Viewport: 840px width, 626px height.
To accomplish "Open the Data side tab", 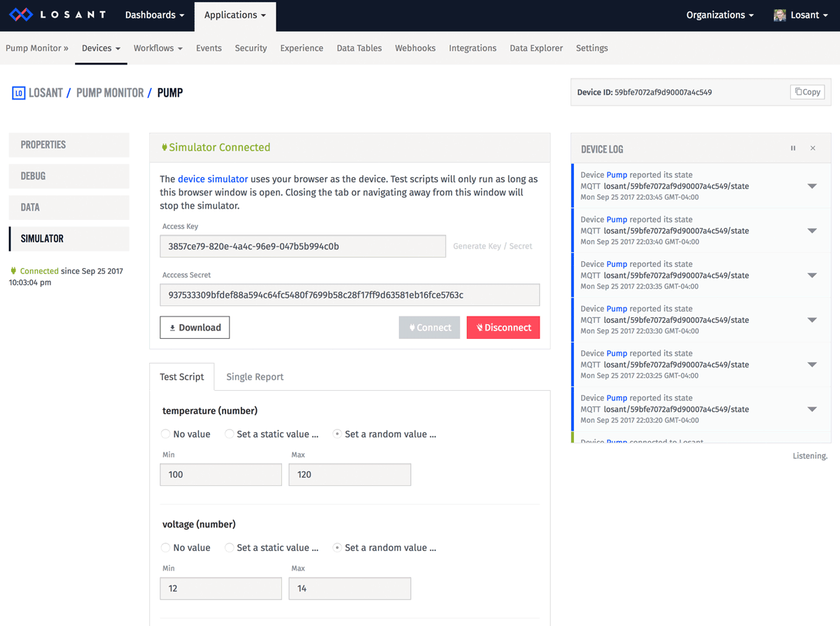I will [x=69, y=207].
